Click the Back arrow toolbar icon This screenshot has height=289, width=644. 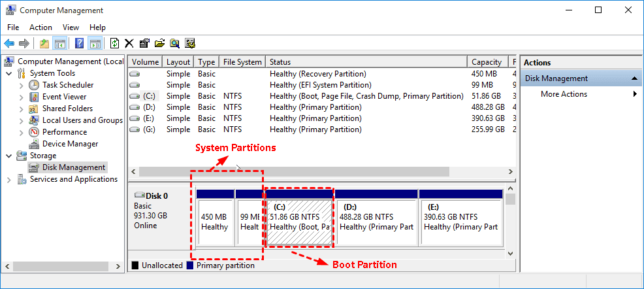click(9, 44)
